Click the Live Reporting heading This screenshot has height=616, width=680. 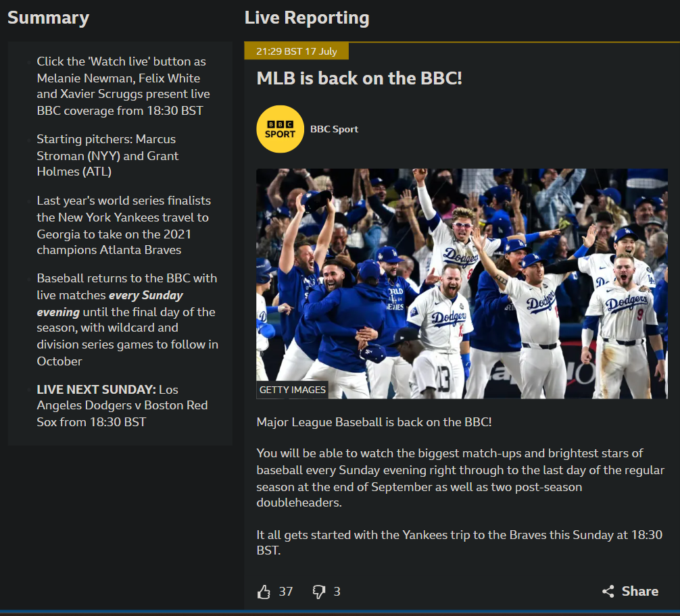click(x=307, y=18)
